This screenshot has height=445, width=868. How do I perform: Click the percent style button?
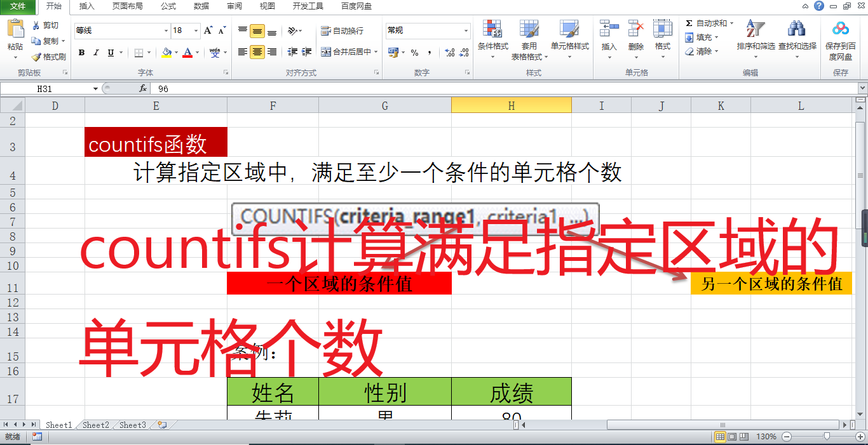(414, 53)
